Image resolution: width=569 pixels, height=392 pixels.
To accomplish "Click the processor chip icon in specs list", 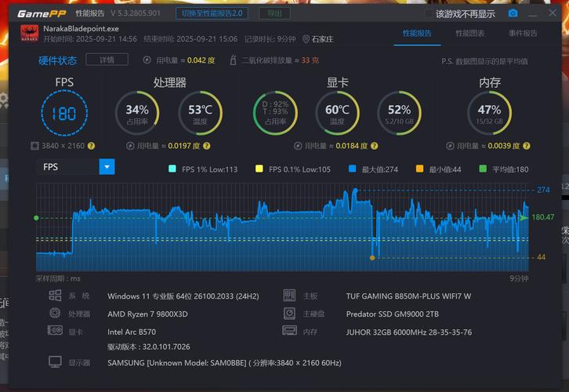I will pos(55,313).
